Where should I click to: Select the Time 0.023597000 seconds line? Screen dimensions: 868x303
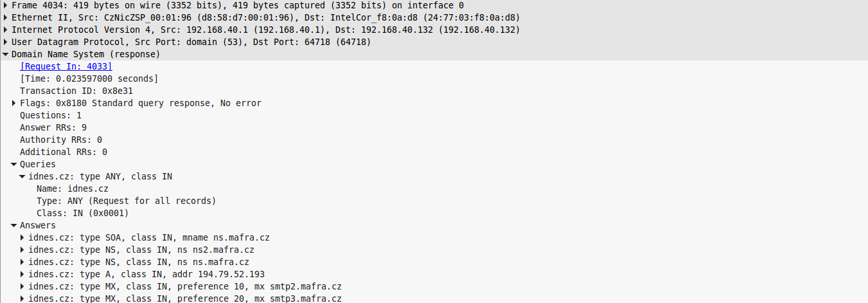89,78
